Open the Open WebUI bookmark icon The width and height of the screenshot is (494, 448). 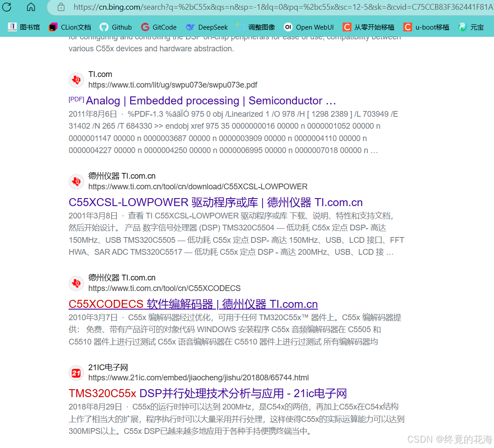click(x=288, y=27)
